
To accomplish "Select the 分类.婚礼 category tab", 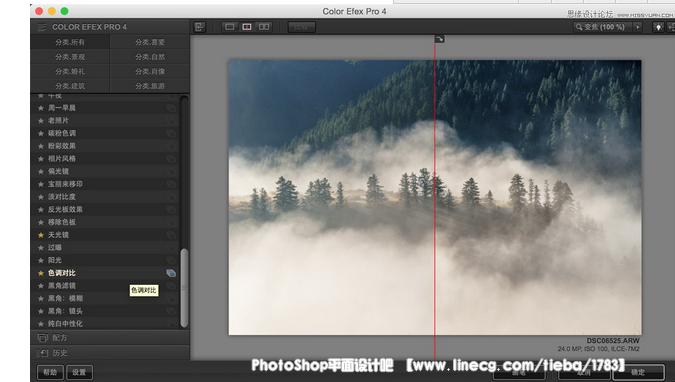I will 70,71.
